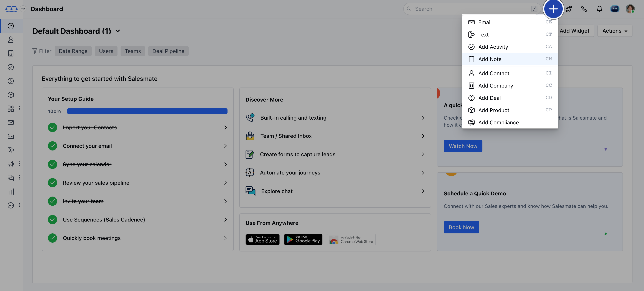Open the Google Play download badge

(x=303, y=239)
